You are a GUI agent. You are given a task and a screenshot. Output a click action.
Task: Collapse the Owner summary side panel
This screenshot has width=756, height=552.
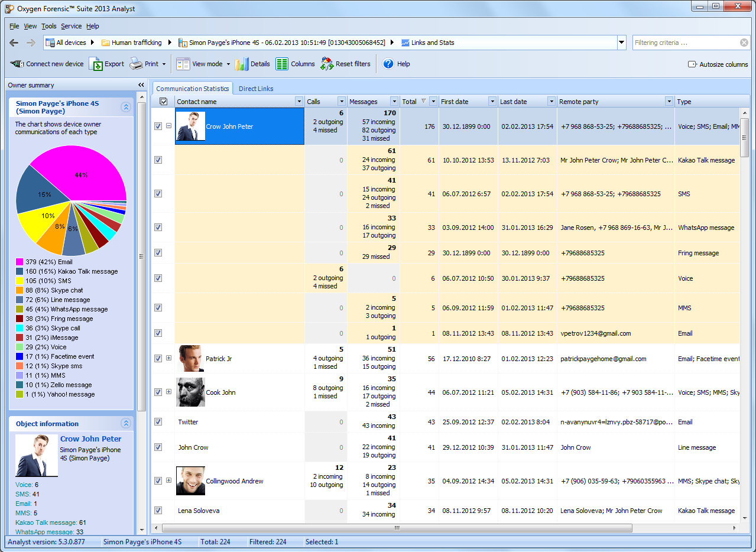141,85
